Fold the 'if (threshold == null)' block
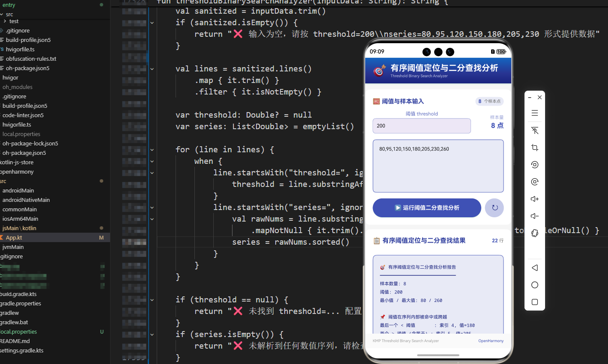The image size is (608, 364). 152,300
